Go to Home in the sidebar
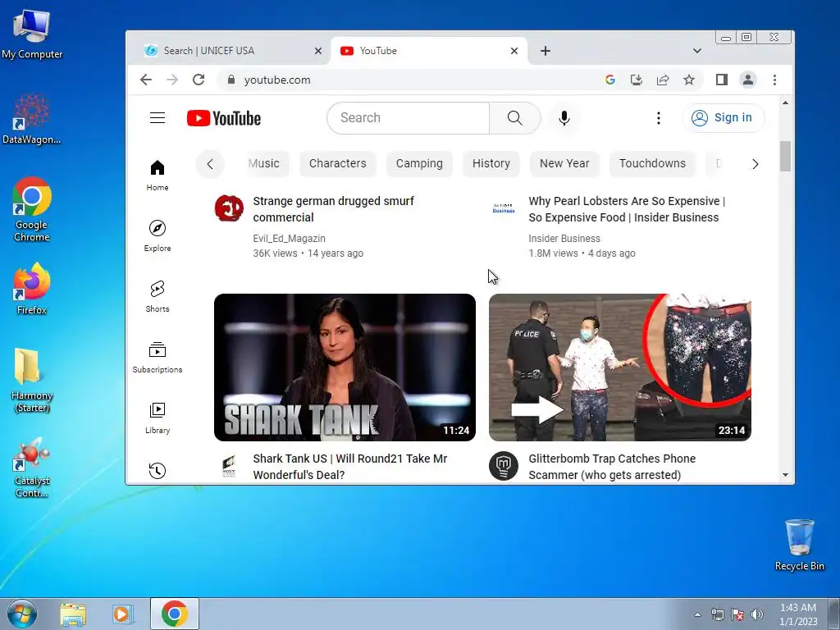This screenshot has height=630, width=840. [x=157, y=176]
